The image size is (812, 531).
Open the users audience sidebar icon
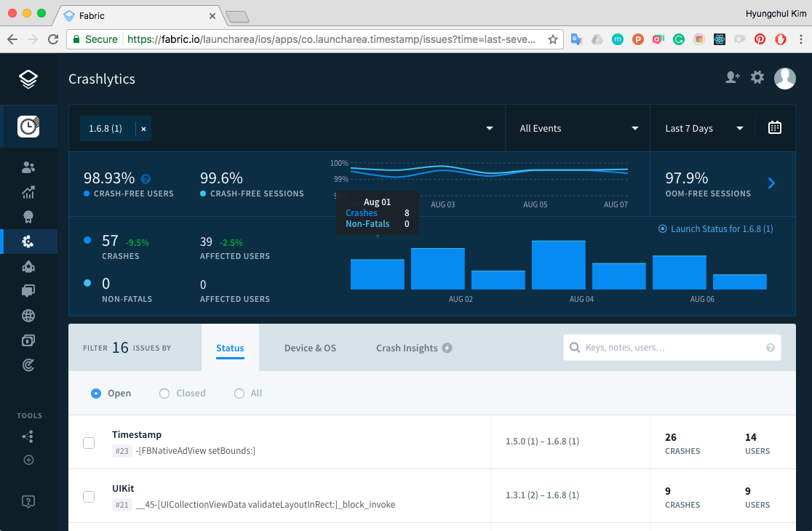tap(28, 167)
